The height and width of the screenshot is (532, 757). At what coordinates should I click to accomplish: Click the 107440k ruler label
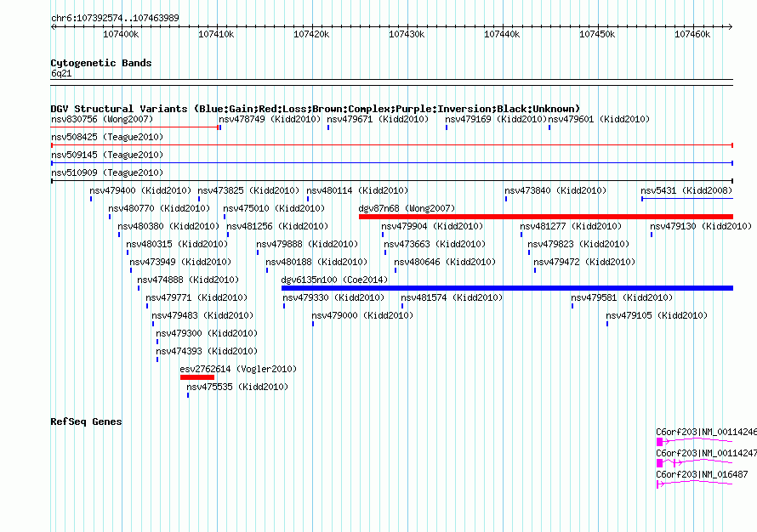click(502, 34)
